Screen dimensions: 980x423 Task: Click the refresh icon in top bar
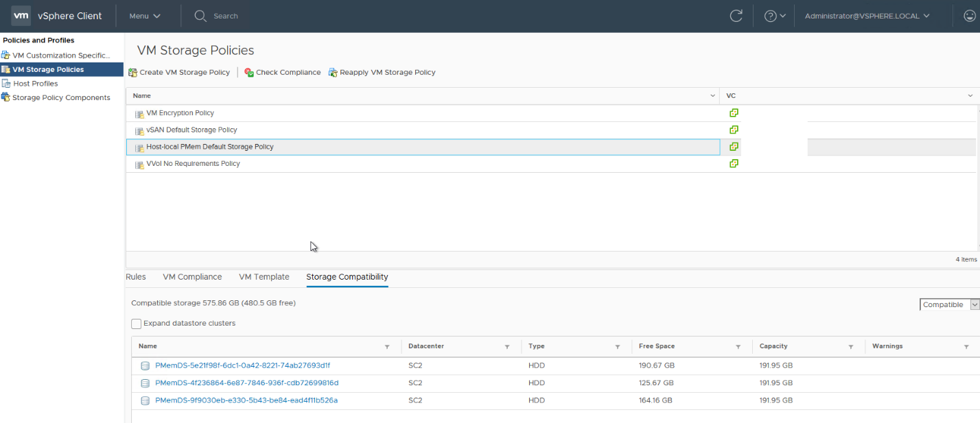click(x=736, y=16)
